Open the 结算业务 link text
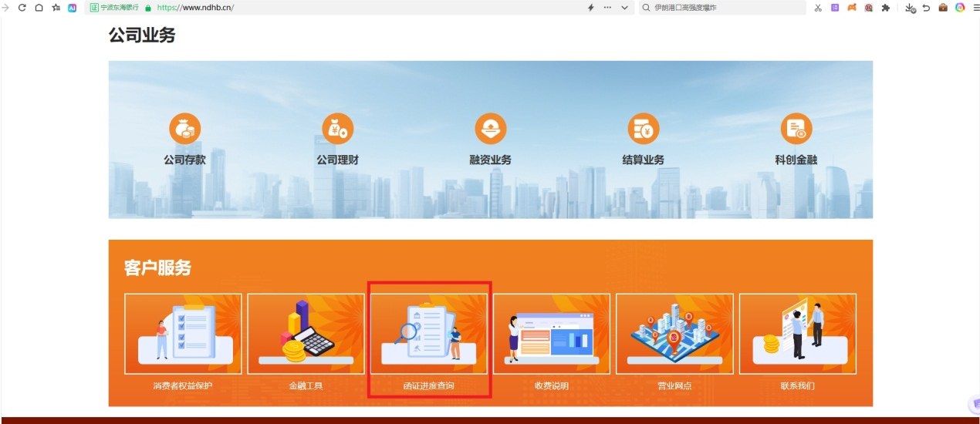Image resolution: width=980 pixels, height=424 pixels. [643, 160]
